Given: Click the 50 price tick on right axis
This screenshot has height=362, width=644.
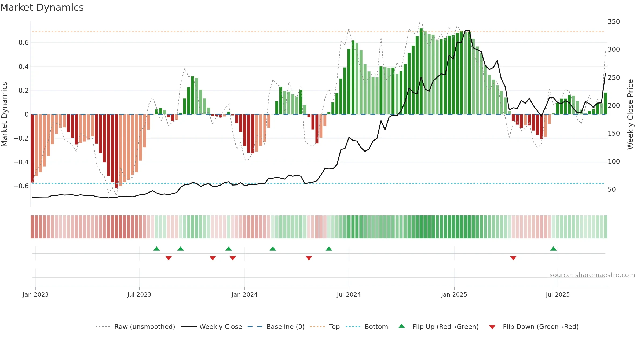Looking at the screenshot, I should tap(612, 190).
